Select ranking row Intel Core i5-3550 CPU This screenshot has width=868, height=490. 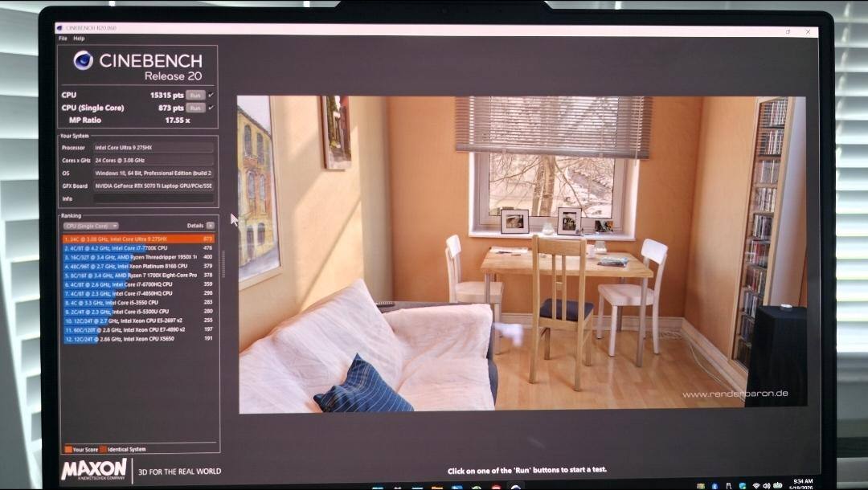pyautogui.click(x=138, y=303)
